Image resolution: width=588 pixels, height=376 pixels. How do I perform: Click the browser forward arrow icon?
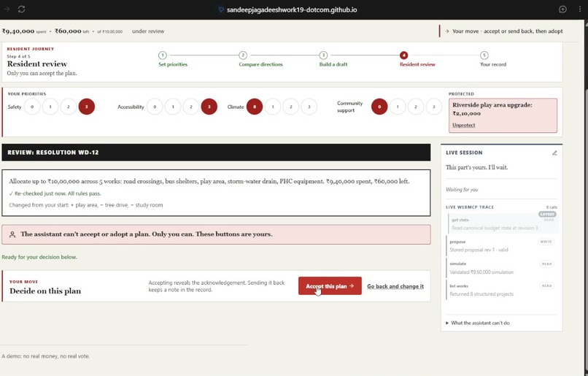click(7, 9)
